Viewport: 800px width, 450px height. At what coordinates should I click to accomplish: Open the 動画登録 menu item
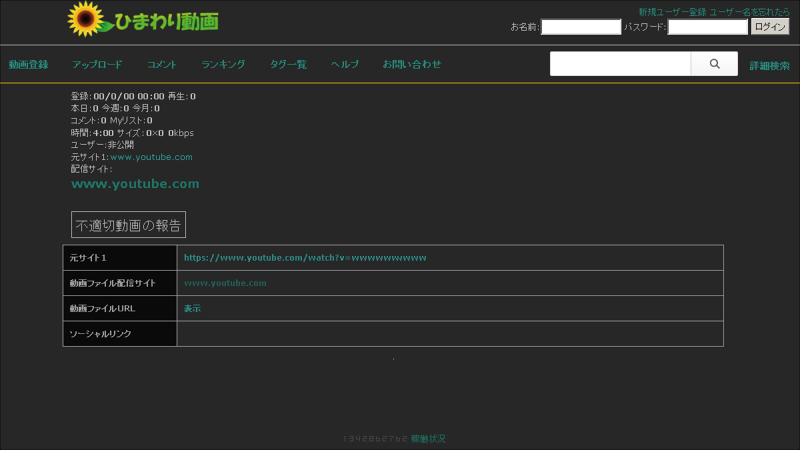pyautogui.click(x=28, y=64)
